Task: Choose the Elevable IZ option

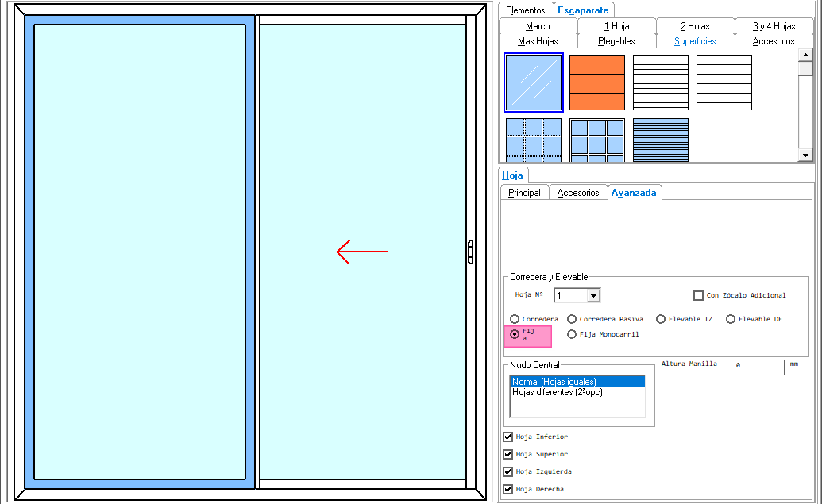Action: pyautogui.click(x=661, y=319)
